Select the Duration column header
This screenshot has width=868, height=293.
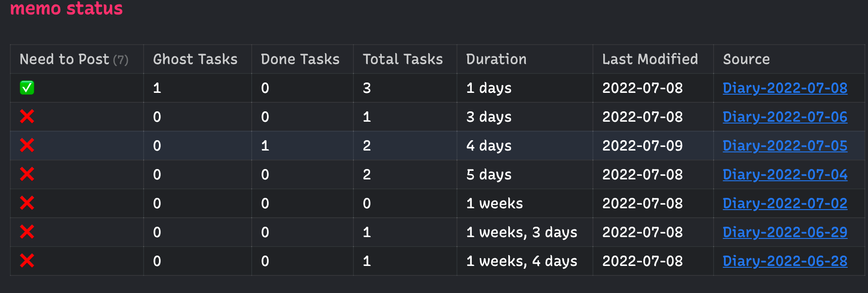(496, 59)
